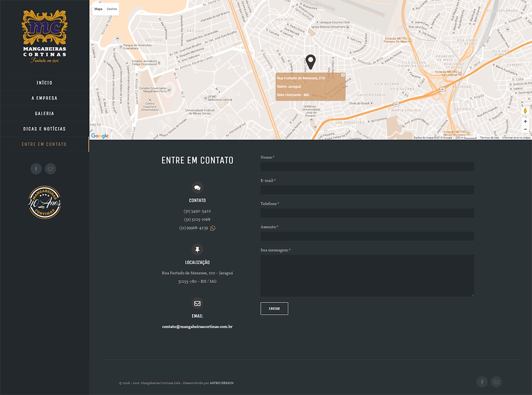
Task: Open the GALERIA menu entry
Action: [x=45, y=113]
